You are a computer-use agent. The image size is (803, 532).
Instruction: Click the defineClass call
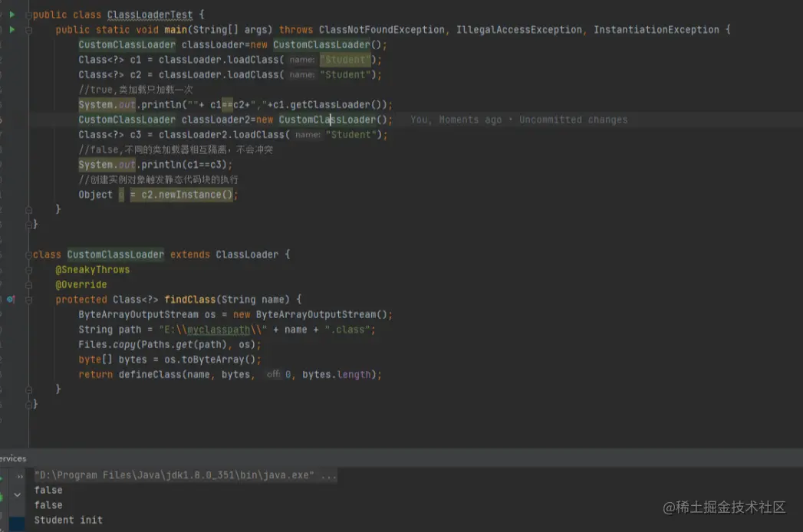pyautogui.click(x=150, y=375)
